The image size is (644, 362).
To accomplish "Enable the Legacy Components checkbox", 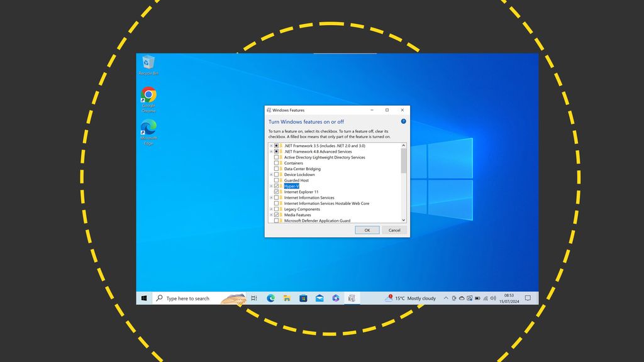I will coord(277,209).
